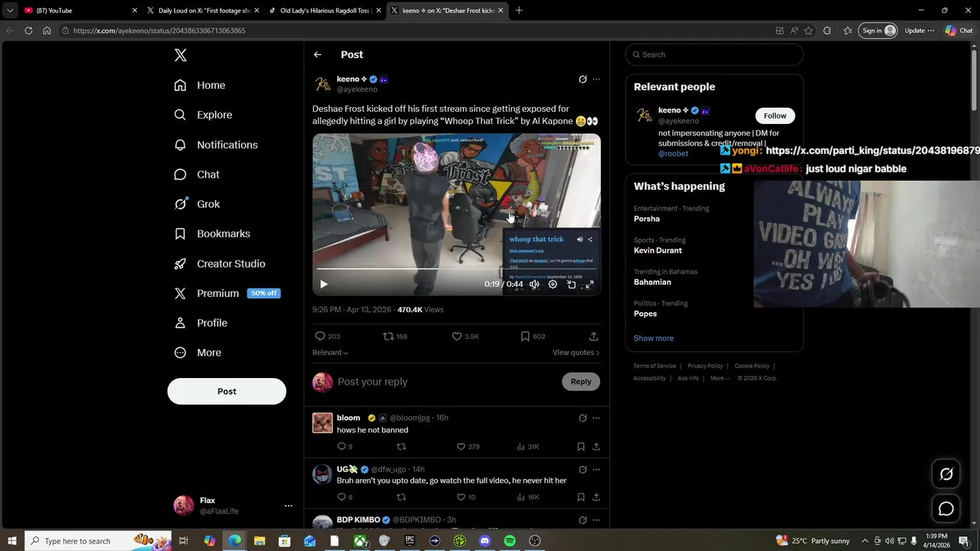The image size is (980, 551).
Task: Repost bloom's reply
Action: click(401, 447)
